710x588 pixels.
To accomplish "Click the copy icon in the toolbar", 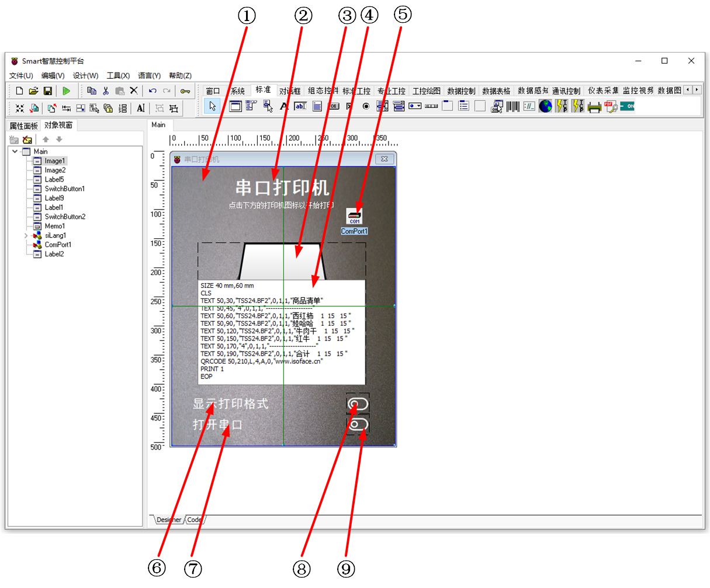I will 92,91.
